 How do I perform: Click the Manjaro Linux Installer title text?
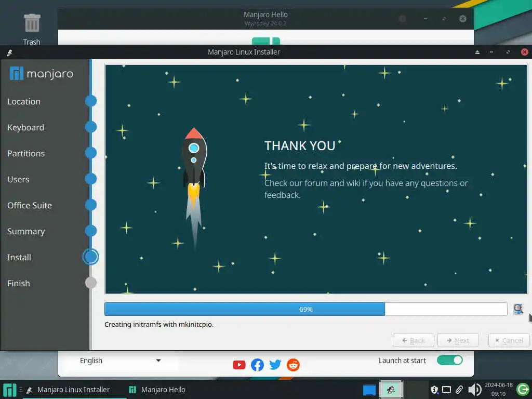(244, 52)
